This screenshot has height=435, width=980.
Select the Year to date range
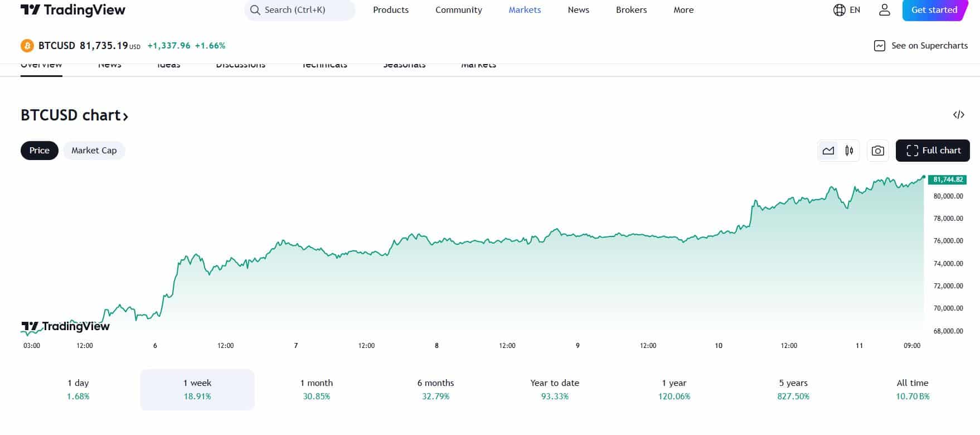click(x=555, y=389)
